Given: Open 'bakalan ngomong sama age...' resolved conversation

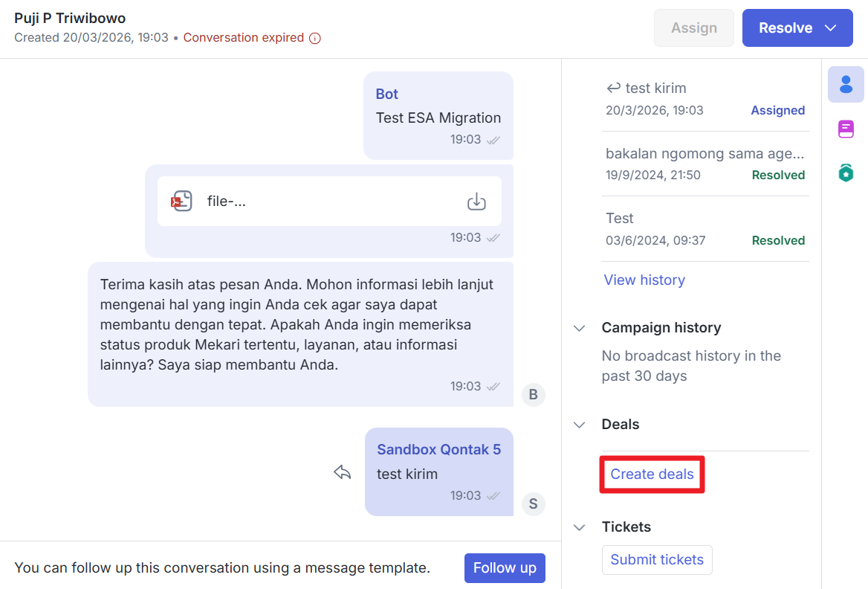Looking at the screenshot, I should click(x=705, y=164).
